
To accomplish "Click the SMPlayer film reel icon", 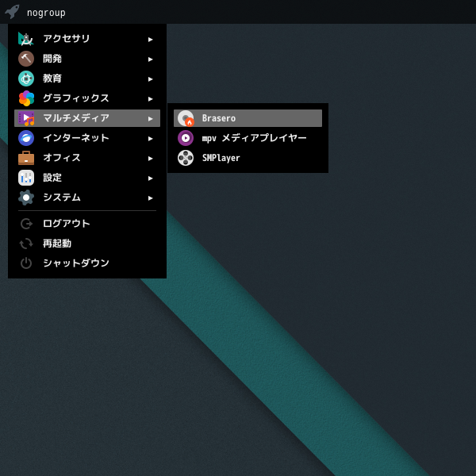I will (x=186, y=158).
